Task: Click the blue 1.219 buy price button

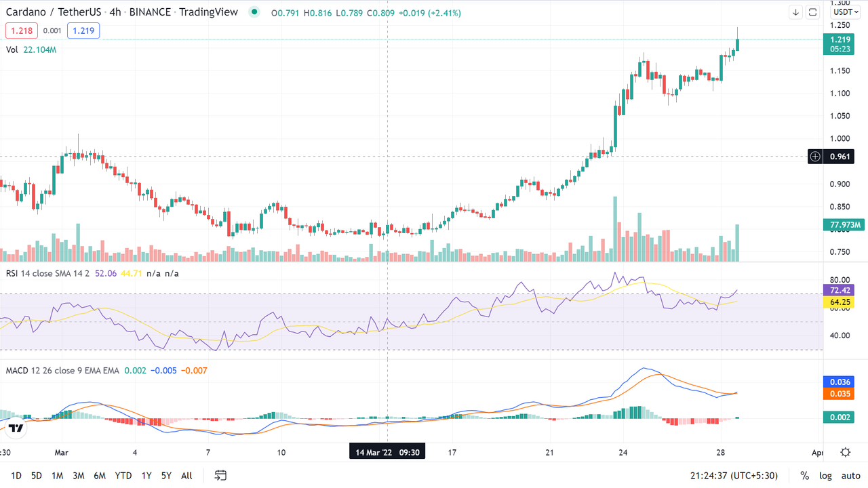Action: [83, 30]
